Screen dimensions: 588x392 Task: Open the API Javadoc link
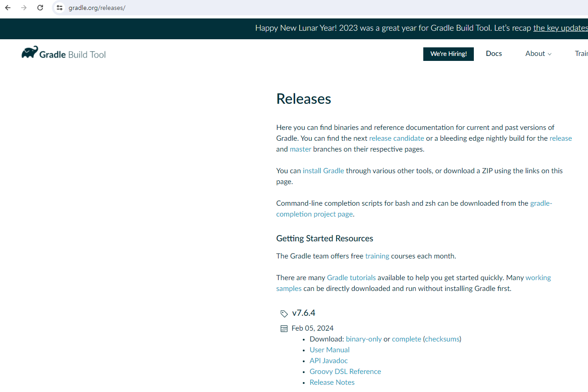click(329, 360)
